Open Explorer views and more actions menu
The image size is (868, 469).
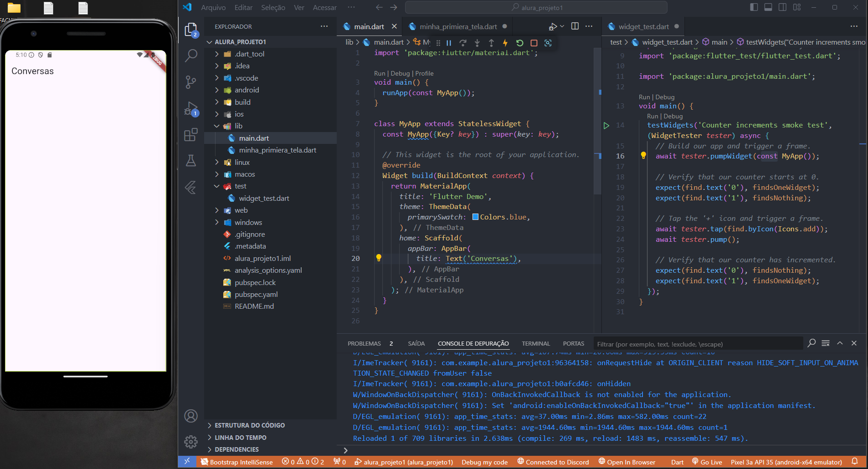(x=324, y=26)
